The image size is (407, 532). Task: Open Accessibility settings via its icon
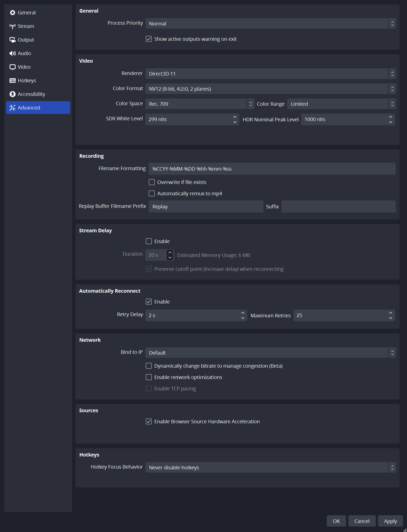click(x=12, y=94)
